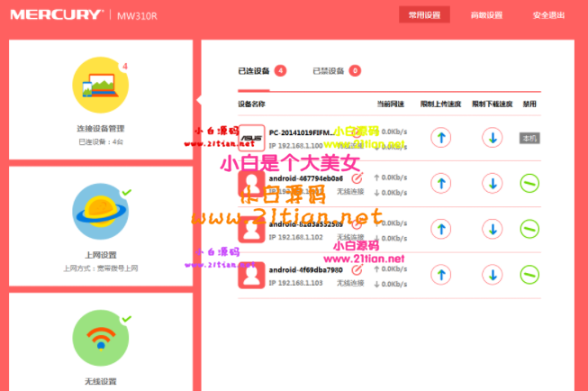Viewport: 588px width, 391px height.
Task: Set upload limit for android-467794eb0a6
Action: pos(439,184)
